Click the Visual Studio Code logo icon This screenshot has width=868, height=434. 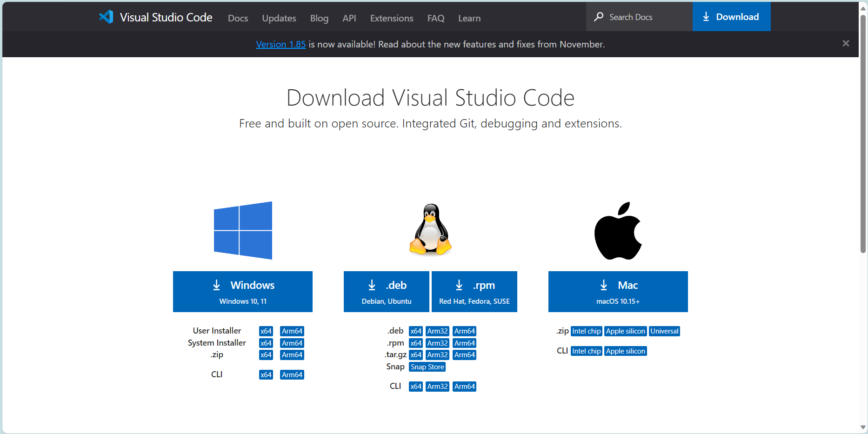coord(106,17)
